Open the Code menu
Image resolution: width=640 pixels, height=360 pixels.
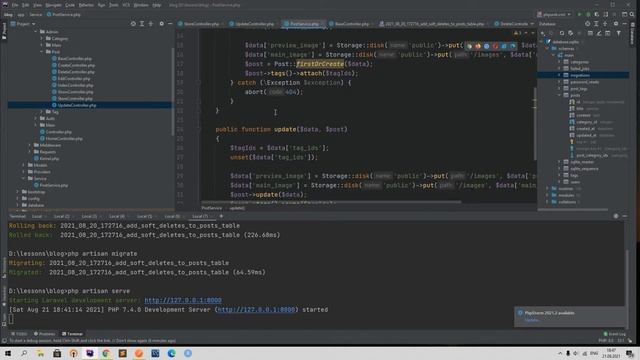tap(70, 5)
